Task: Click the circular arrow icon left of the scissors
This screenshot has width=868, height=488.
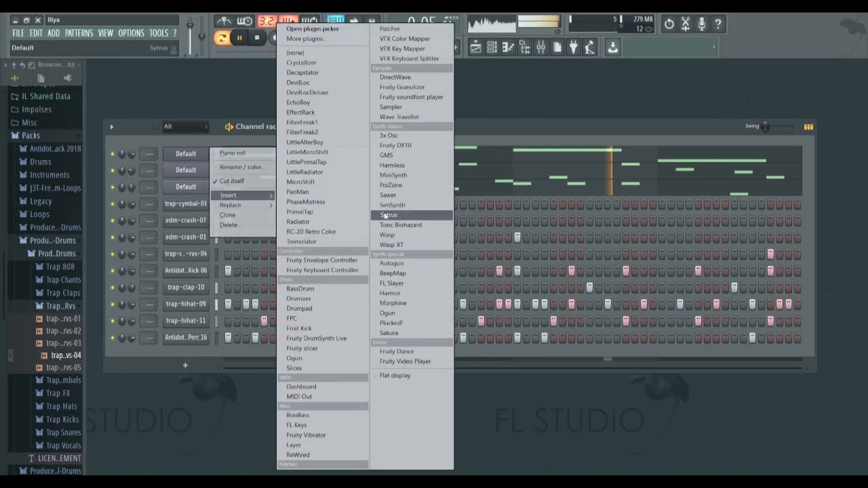Action: [669, 24]
